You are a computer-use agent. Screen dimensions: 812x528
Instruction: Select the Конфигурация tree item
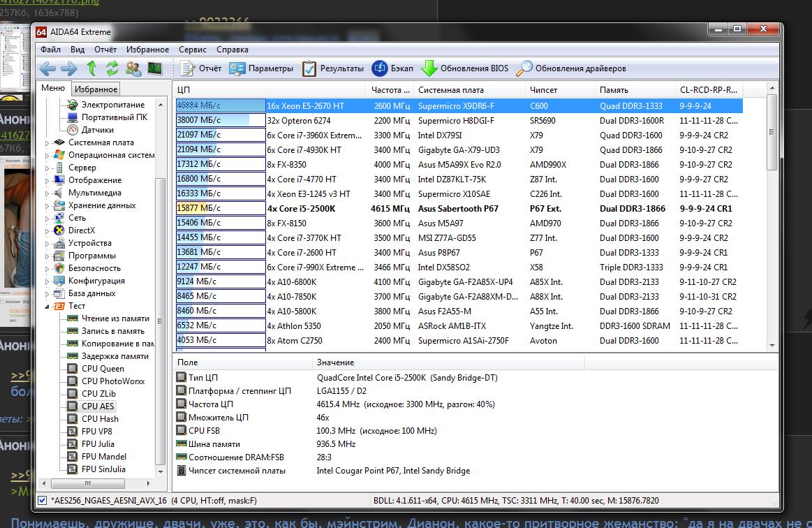click(x=96, y=281)
